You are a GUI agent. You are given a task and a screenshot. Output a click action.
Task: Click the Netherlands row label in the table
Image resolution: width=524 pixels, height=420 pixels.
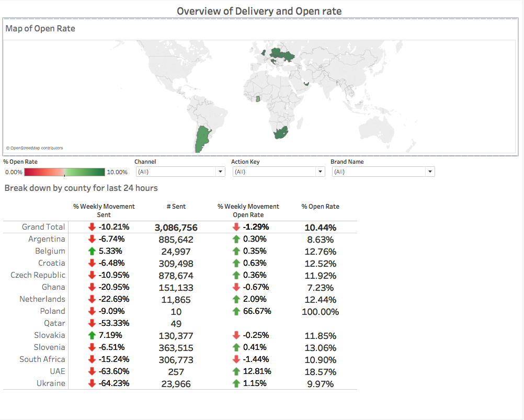[x=42, y=299]
